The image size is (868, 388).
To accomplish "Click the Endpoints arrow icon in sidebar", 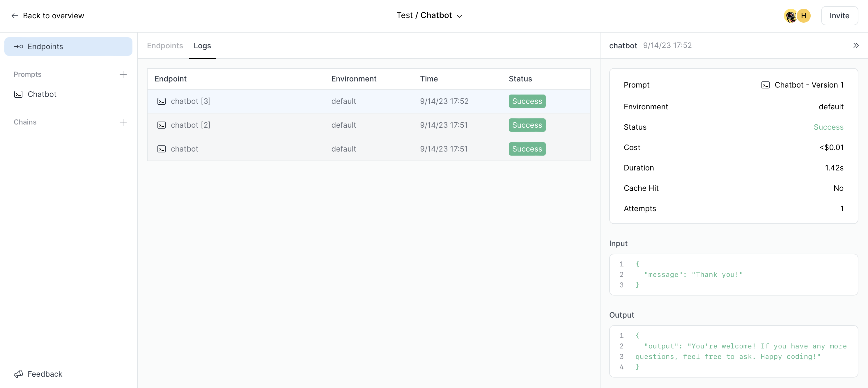I will 18,47.
